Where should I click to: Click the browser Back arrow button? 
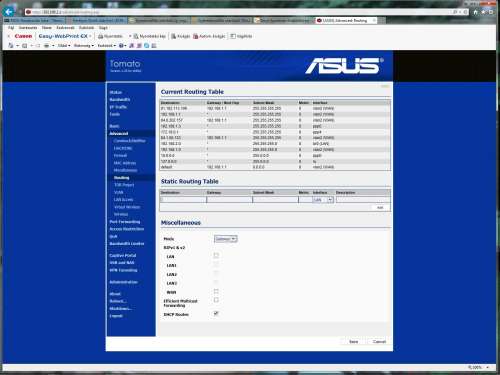[x=9, y=12]
